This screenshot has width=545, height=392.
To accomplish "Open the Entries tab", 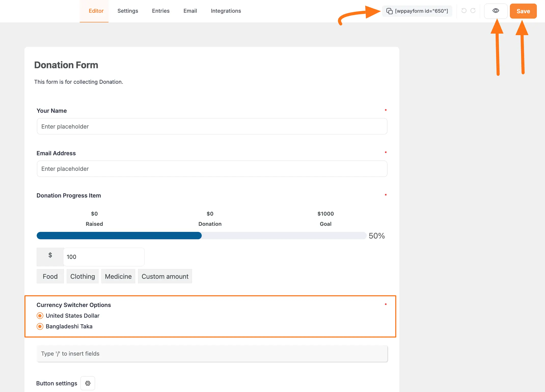I will pos(161,11).
